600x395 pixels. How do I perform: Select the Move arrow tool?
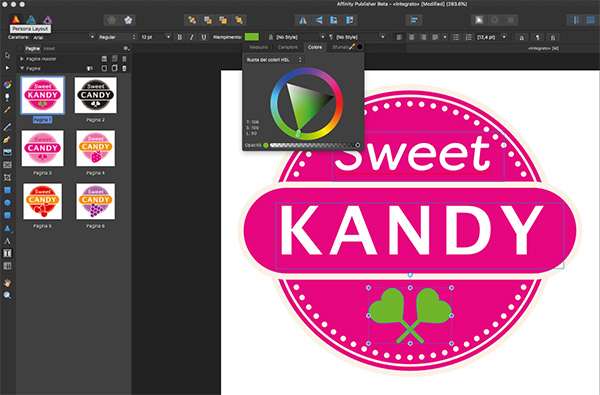click(7, 55)
